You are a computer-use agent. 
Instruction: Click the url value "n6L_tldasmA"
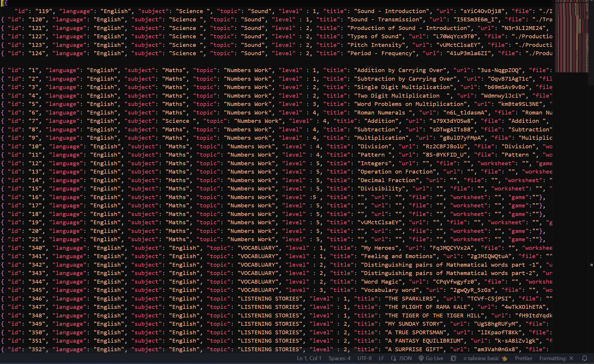click(x=465, y=113)
